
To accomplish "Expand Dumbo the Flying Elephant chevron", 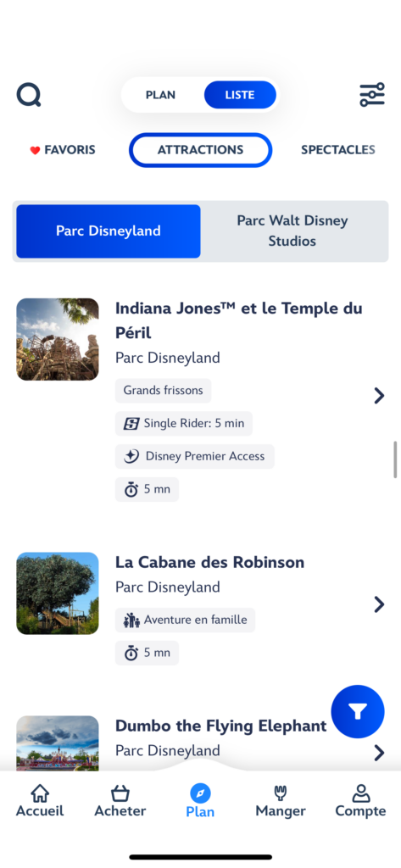I will coord(379,753).
